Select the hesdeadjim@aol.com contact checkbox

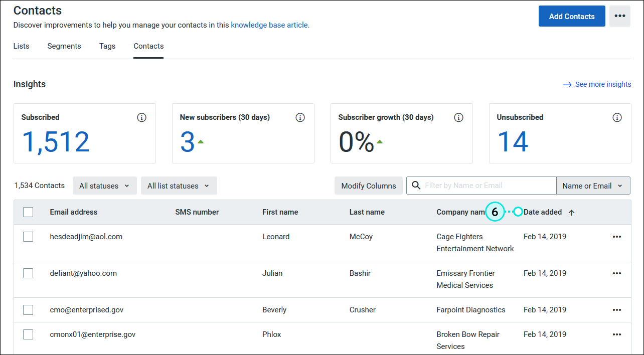pos(28,237)
